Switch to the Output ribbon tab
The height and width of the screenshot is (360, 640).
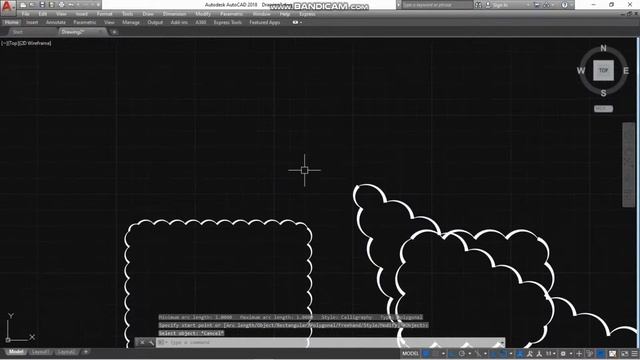(x=155, y=22)
